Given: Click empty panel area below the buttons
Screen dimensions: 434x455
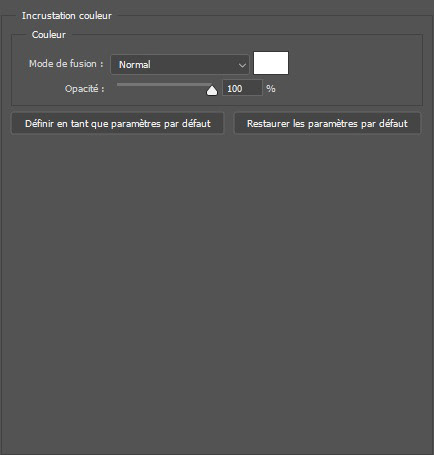Looking at the screenshot, I should [x=217, y=283].
